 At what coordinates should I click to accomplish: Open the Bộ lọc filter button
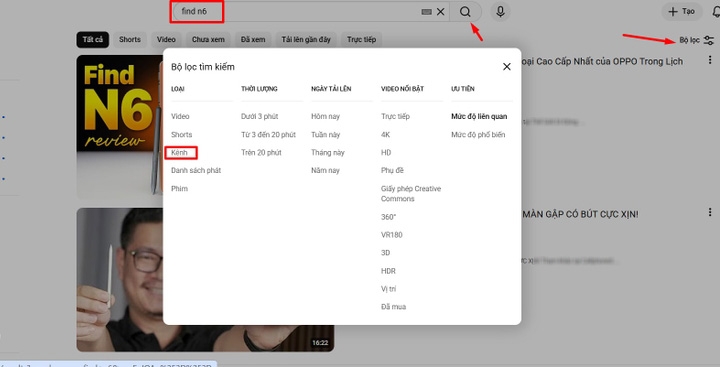click(x=696, y=40)
